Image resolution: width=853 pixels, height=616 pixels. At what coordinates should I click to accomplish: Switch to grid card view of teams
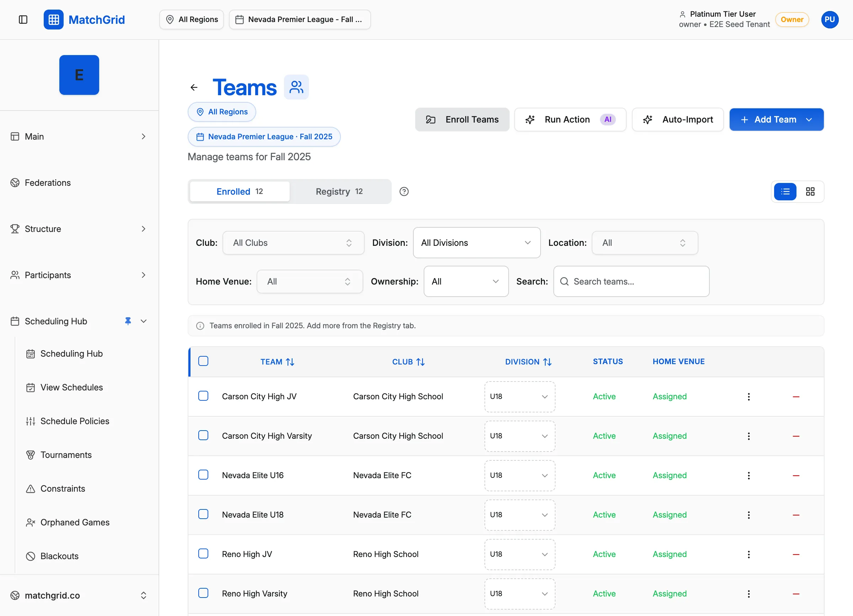pyautogui.click(x=810, y=192)
